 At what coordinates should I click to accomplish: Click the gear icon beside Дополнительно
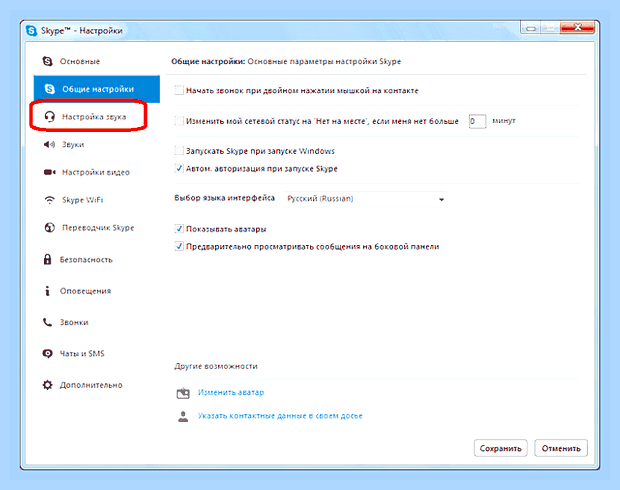tap(47, 385)
